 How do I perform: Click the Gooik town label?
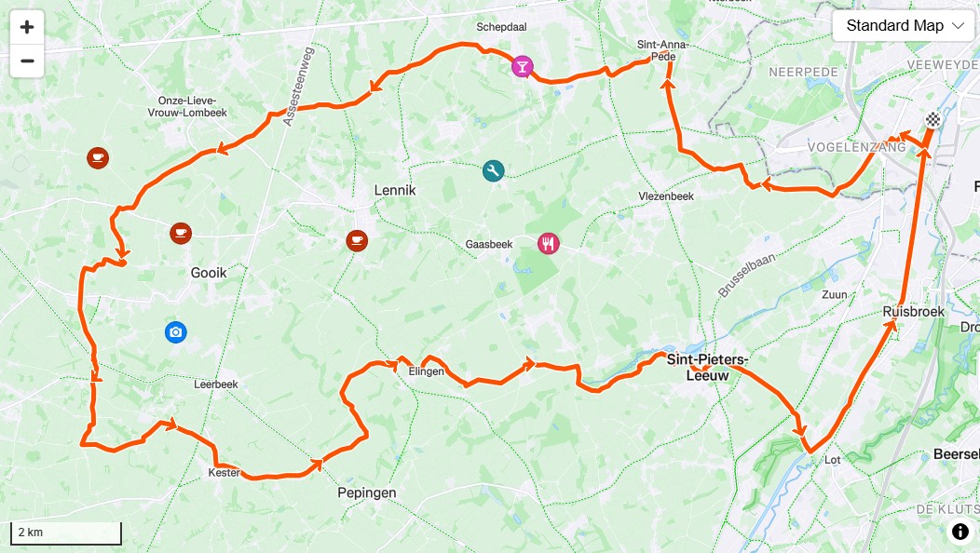tap(209, 273)
